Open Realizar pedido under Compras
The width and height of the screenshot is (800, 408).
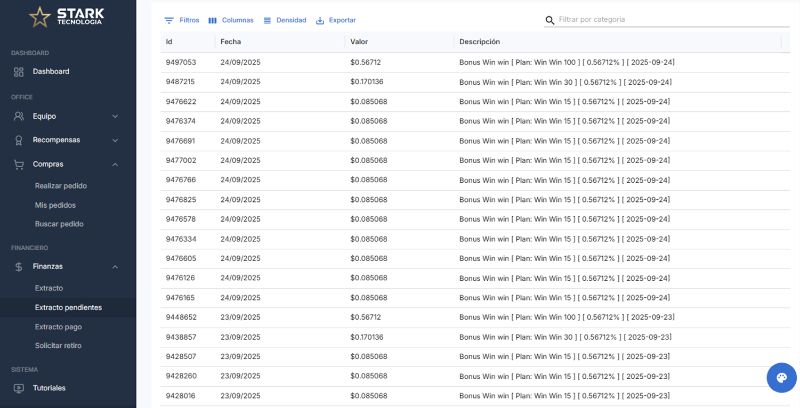pyautogui.click(x=61, y=185)
